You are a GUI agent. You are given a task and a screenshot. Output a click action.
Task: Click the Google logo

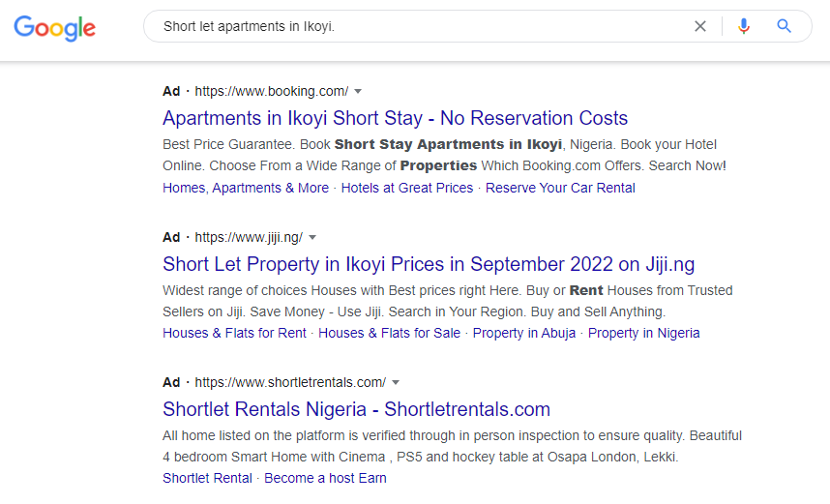click(x=54, y=27)
